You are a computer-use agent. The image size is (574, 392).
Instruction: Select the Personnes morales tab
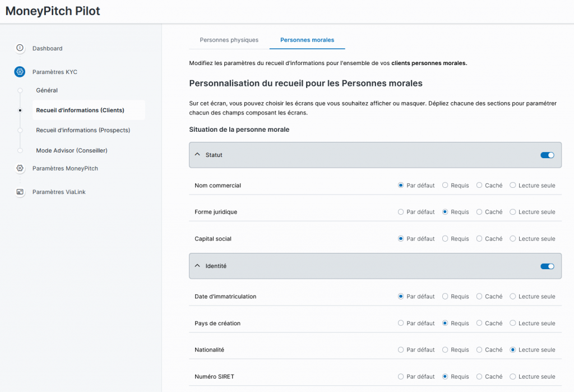pos(307,40)
